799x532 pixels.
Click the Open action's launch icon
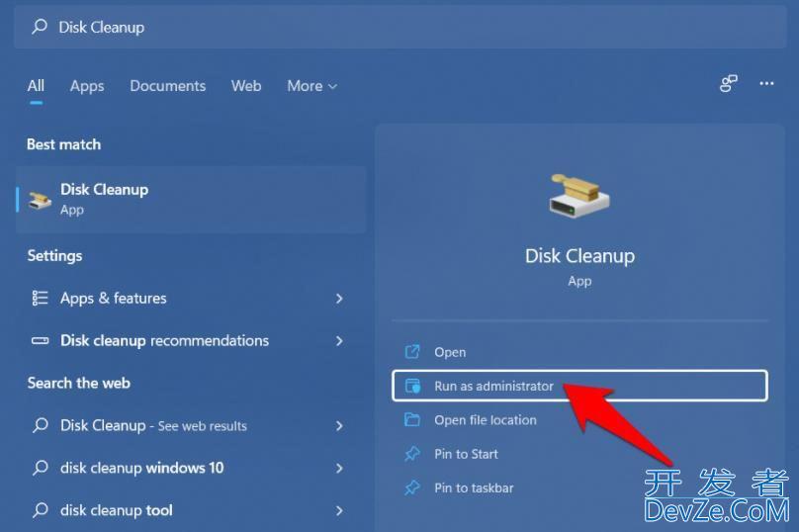(411, 352)
